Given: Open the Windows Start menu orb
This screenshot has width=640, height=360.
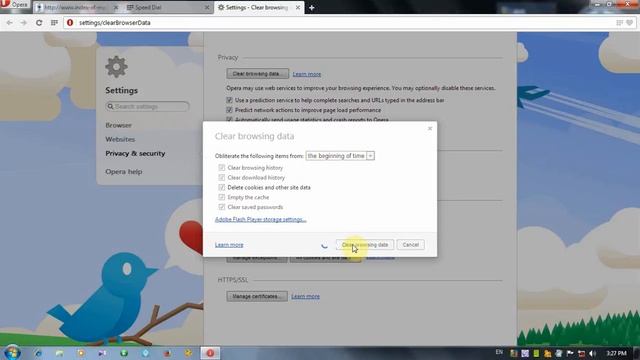Looking at the screenshot, I should 13,352.
